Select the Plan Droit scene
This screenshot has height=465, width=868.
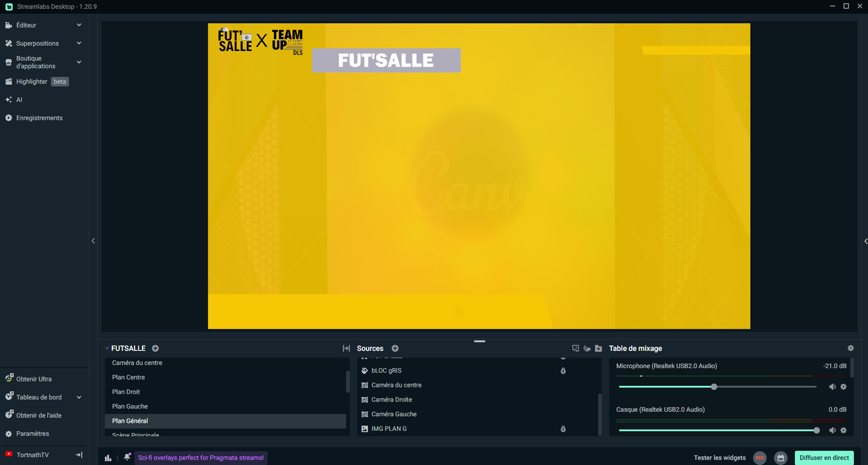225,392
